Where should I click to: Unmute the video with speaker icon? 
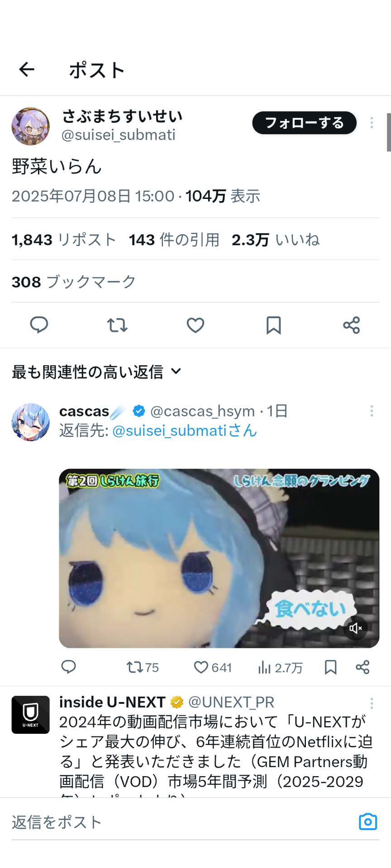tap(356, 628)
